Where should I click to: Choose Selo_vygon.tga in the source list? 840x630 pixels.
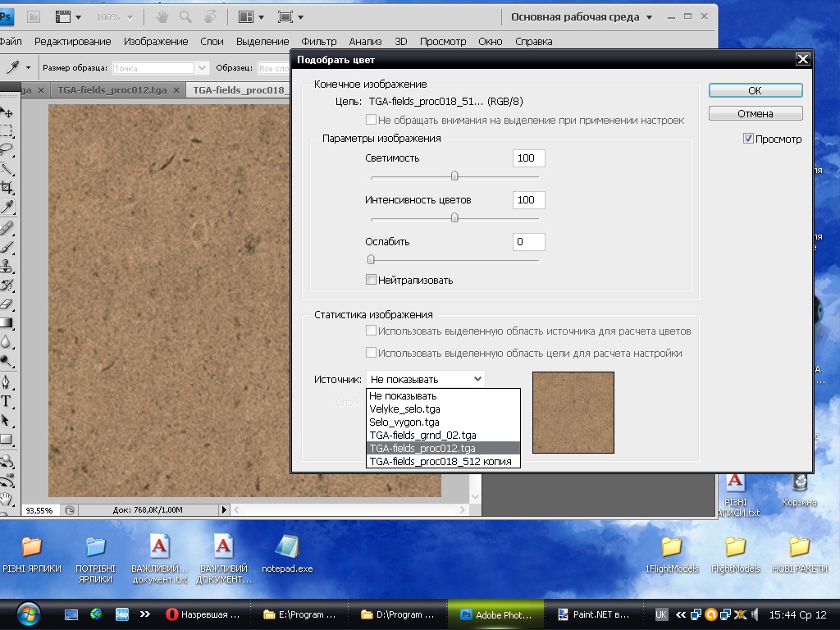point(443,422)
